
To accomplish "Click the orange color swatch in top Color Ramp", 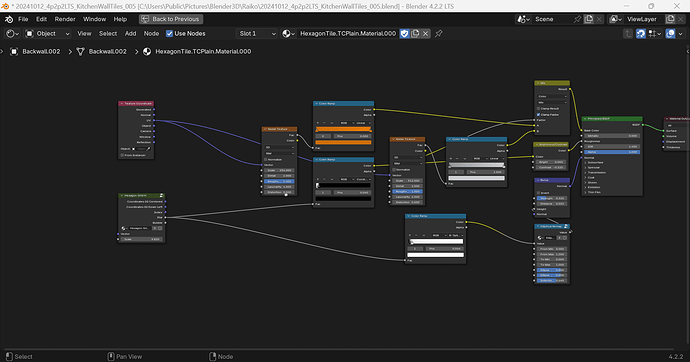I will point(343,142).
